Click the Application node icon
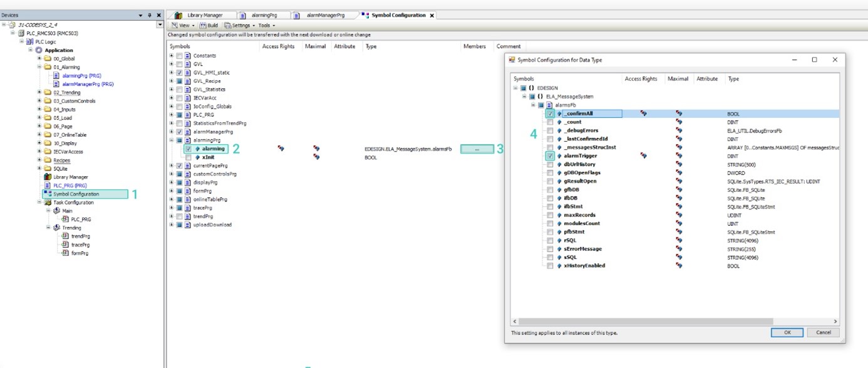Screen dimensions: 868x368 (39, 50)
